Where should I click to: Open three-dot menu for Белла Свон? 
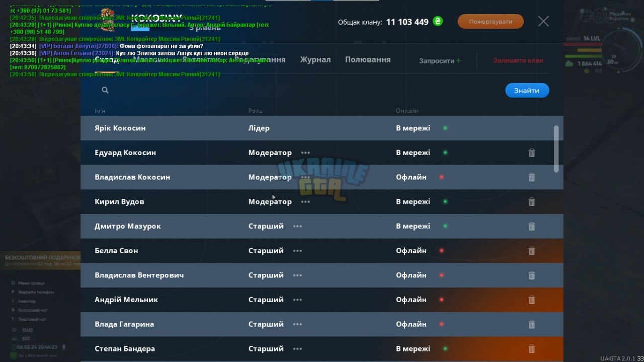pos(297,251)
